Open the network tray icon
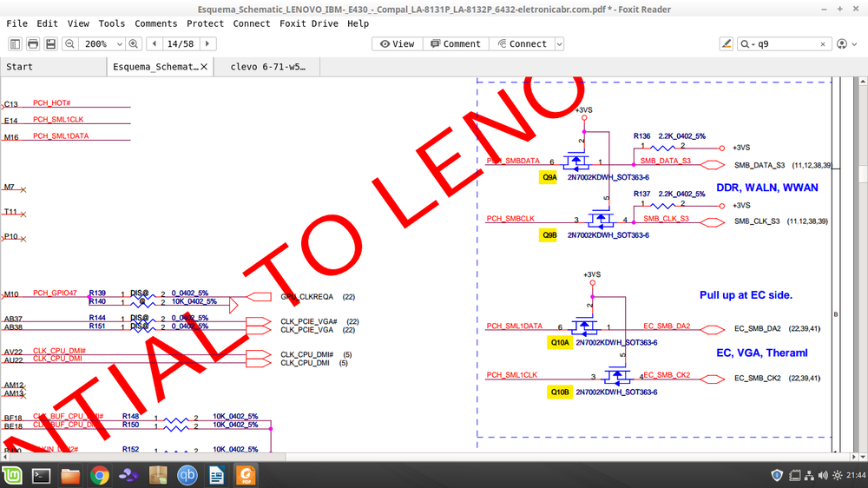 809,475
